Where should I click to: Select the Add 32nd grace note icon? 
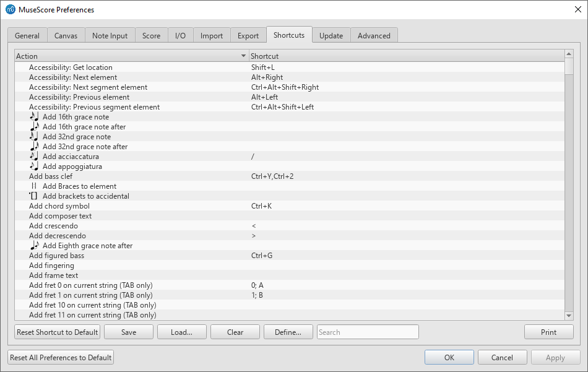click(x=35, y=136)
